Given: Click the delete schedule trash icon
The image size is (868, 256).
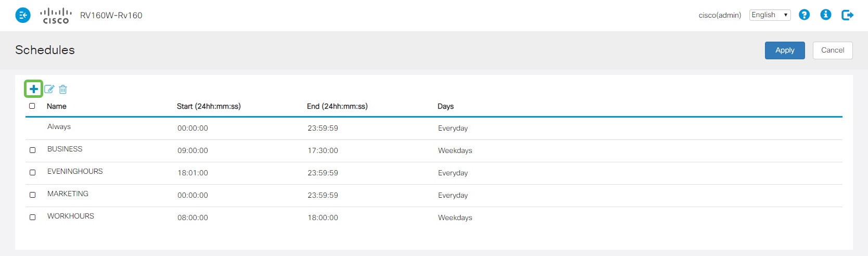Looking at the screenshot, I should pos(63,89).
